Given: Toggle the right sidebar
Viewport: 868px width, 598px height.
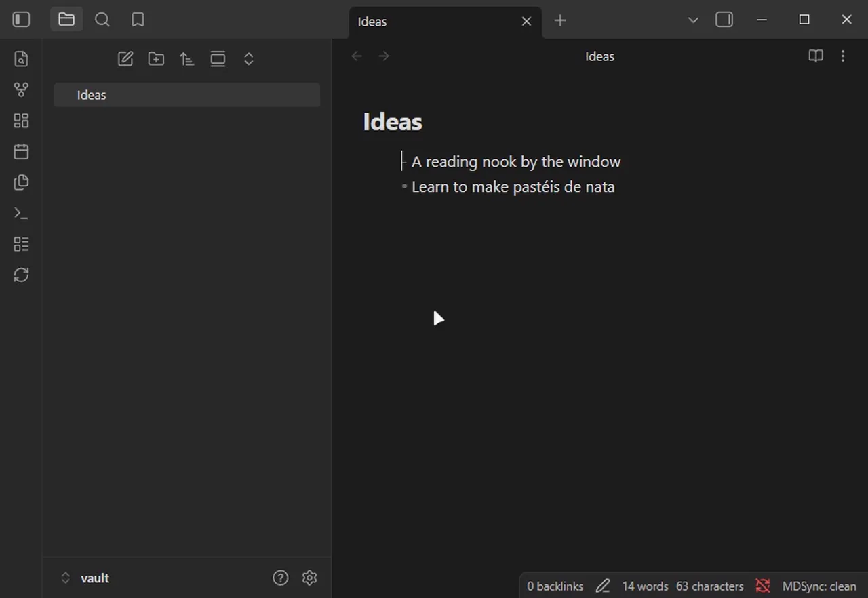Looking at the screenshot, I should click(x=724, y=20).
